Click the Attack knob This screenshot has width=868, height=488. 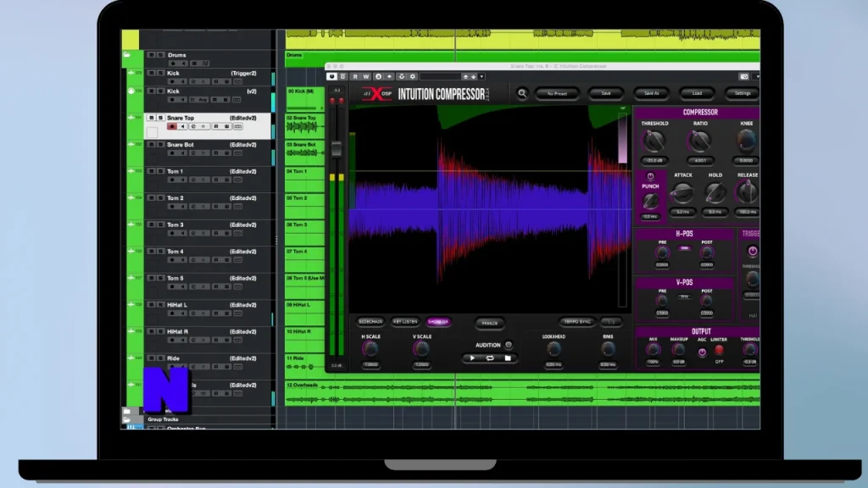click(x=682, y=192)
